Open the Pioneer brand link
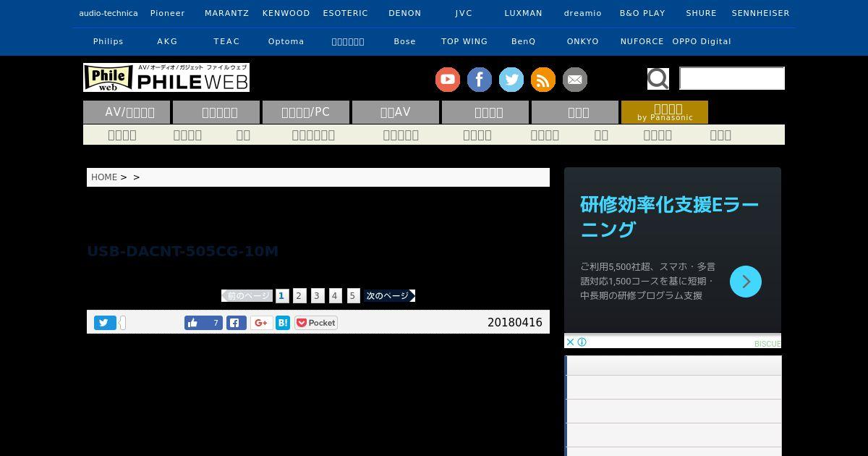This screenshot has height=456, width=868. [x=168, y=13]
